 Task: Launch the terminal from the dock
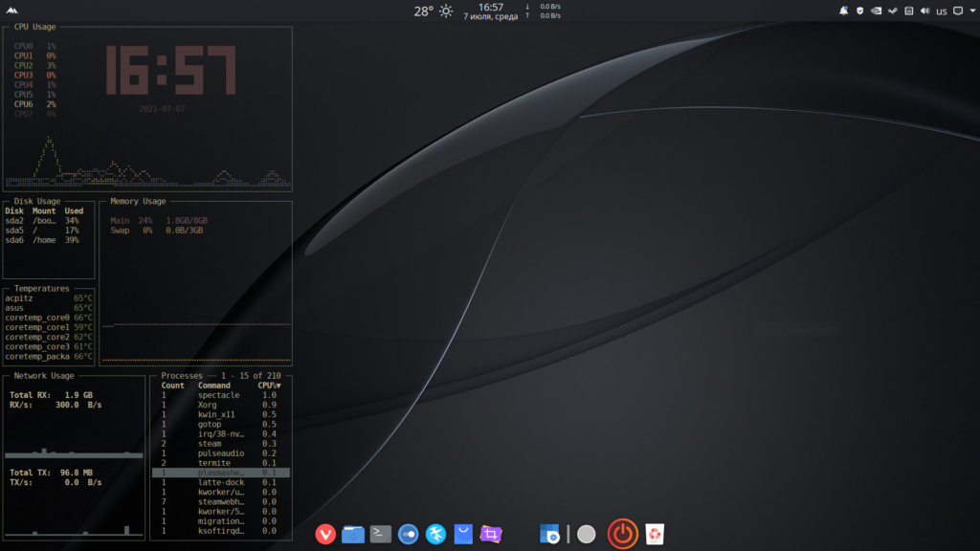[381, 534]
